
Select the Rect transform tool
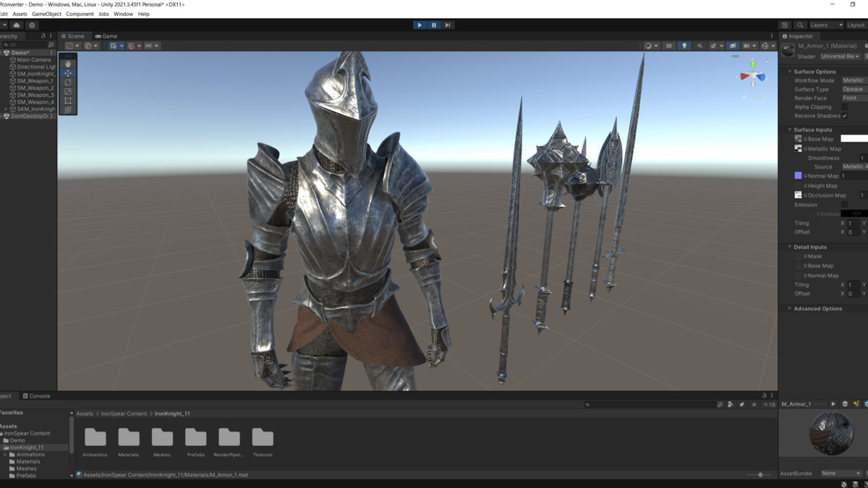68,101
